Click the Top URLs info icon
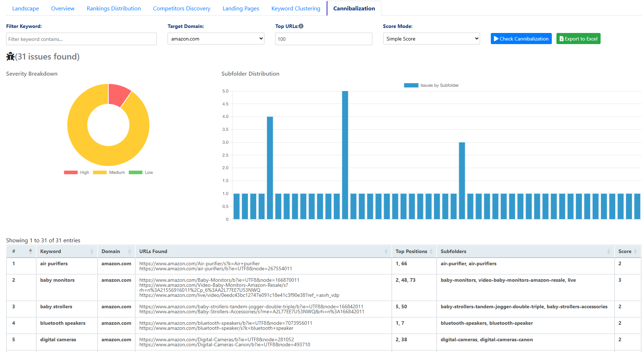Image resolution: width=644 pixels, height=352 pixels. pos(301,26)
